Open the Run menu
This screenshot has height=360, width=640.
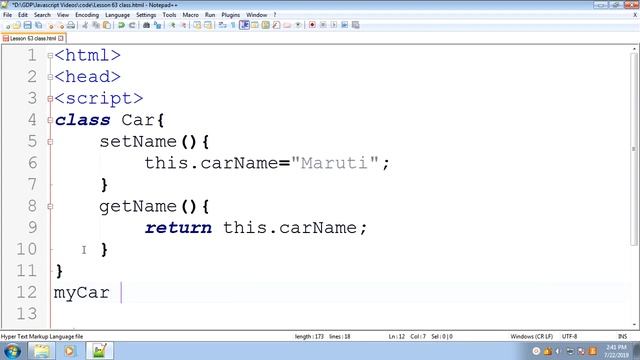(x=210, y=15)
